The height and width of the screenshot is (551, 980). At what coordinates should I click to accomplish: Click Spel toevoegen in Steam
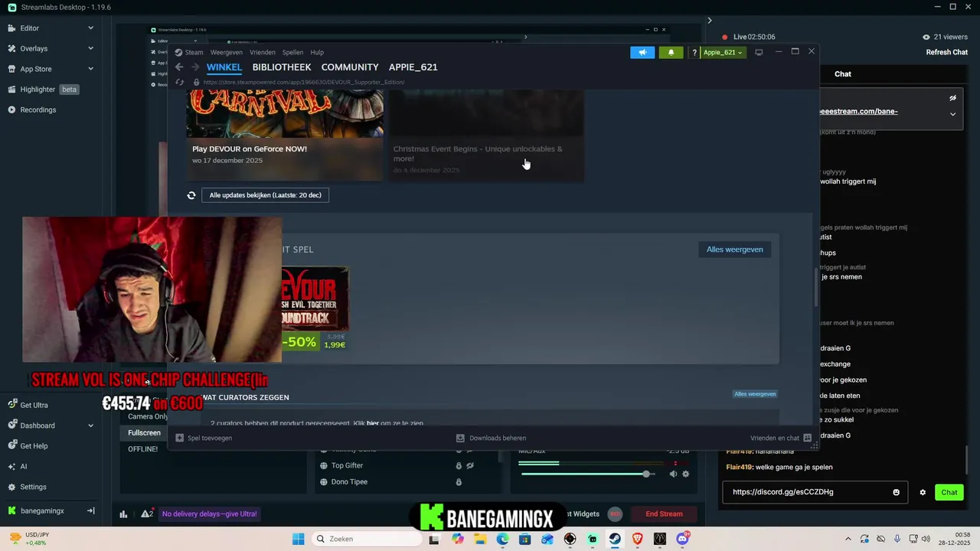tap(204, 438)
